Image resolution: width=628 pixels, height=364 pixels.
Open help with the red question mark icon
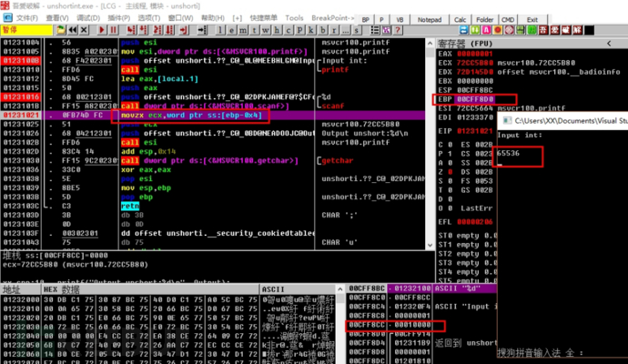[x=398, y=30]
